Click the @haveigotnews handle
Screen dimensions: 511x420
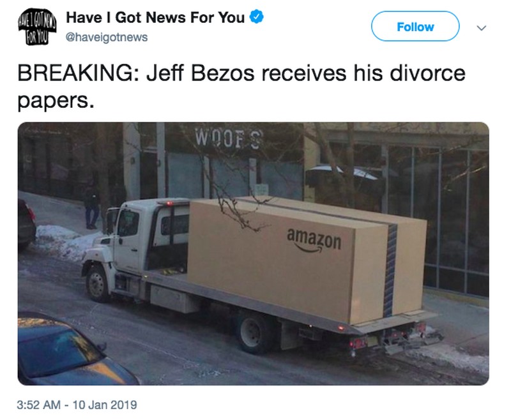click(107, 37)
